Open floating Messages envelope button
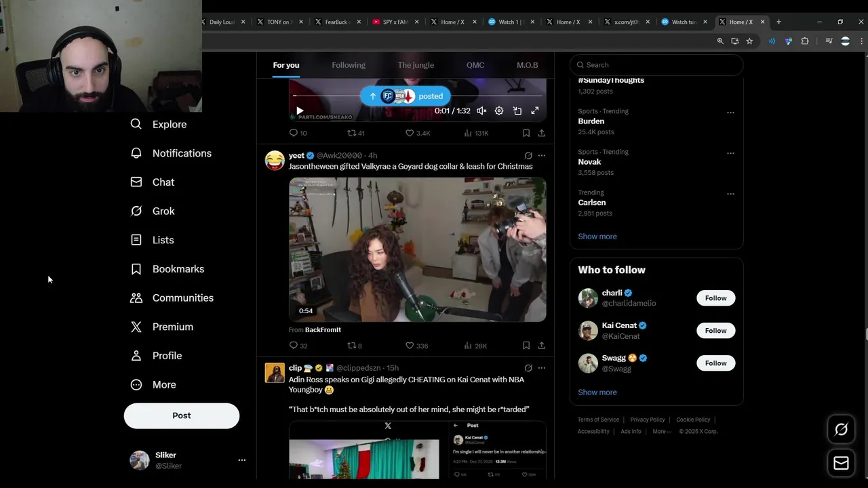Viewport: 868px width, 488px height. coord(841,464)
